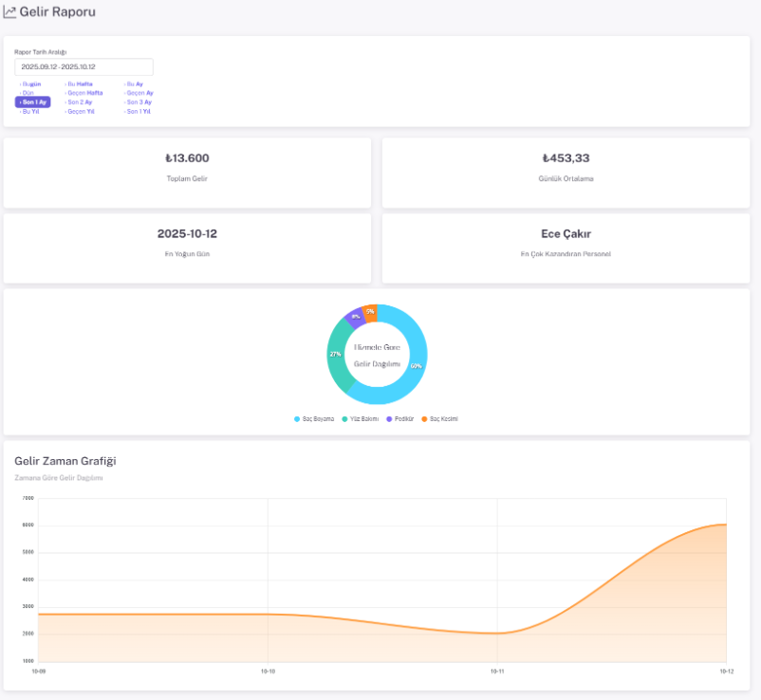Select the Dün date shortcut
The height and width of the screenshot is (700, 761).
click(x=28, y=93)
